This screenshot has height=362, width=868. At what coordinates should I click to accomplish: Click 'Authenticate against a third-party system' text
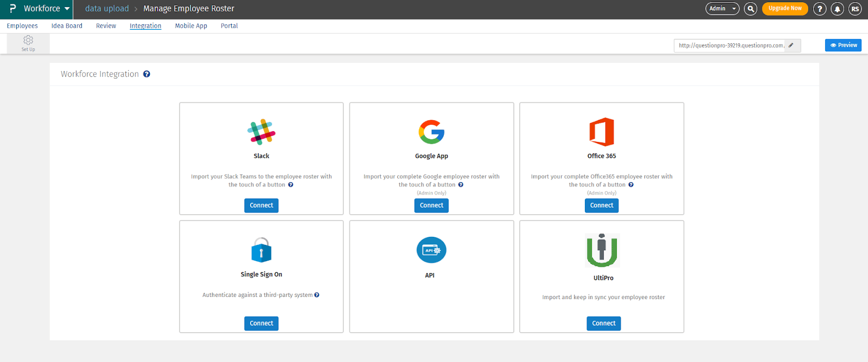coord(258,295)
